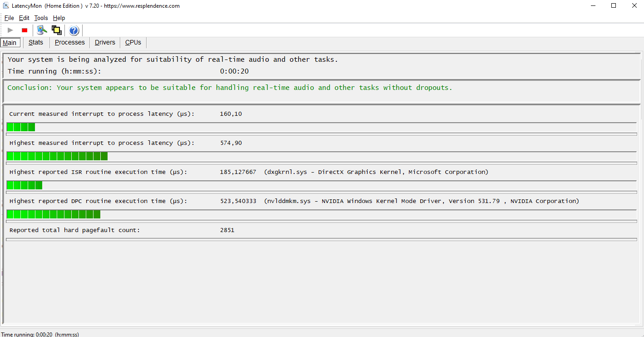Click the highest DPC execution time bar
The height and width of the screenshot is (337, 644).
[321, 214]
